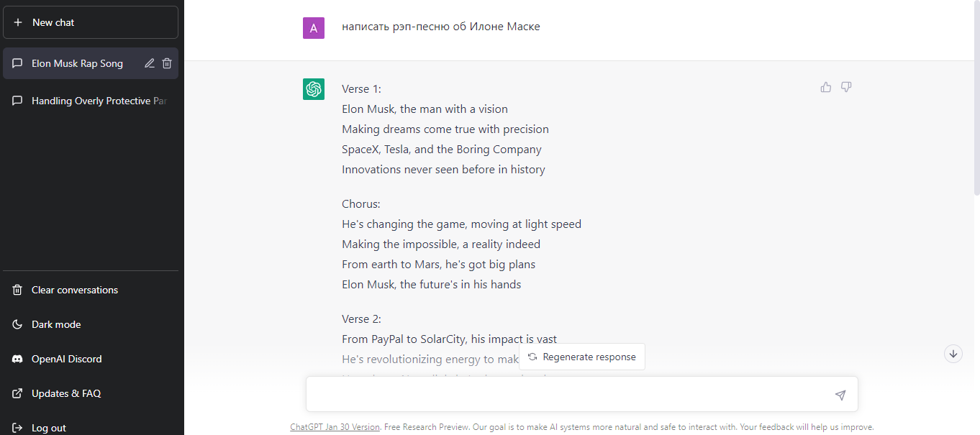Open the ChatGPT Jan 30 Version link
This screenshot has height=435, width=980.
point(335,427)
